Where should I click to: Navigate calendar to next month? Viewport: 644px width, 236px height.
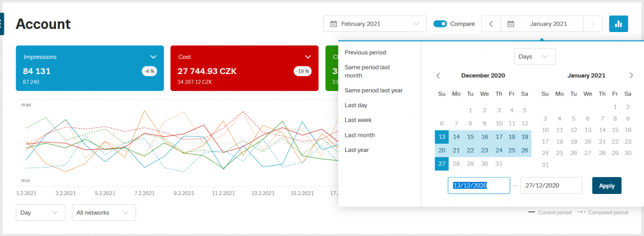tap(631, 75)
